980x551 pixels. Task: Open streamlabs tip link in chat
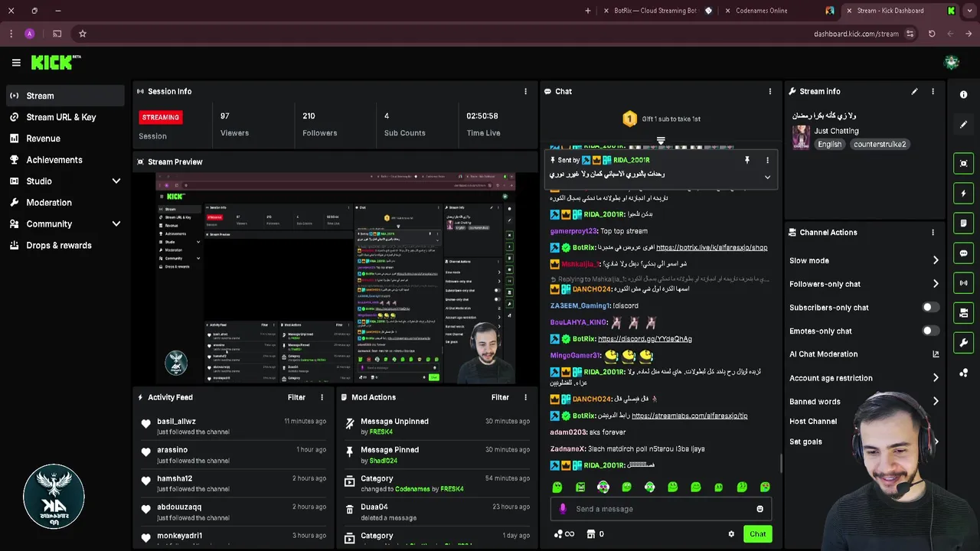pos(689,416)
